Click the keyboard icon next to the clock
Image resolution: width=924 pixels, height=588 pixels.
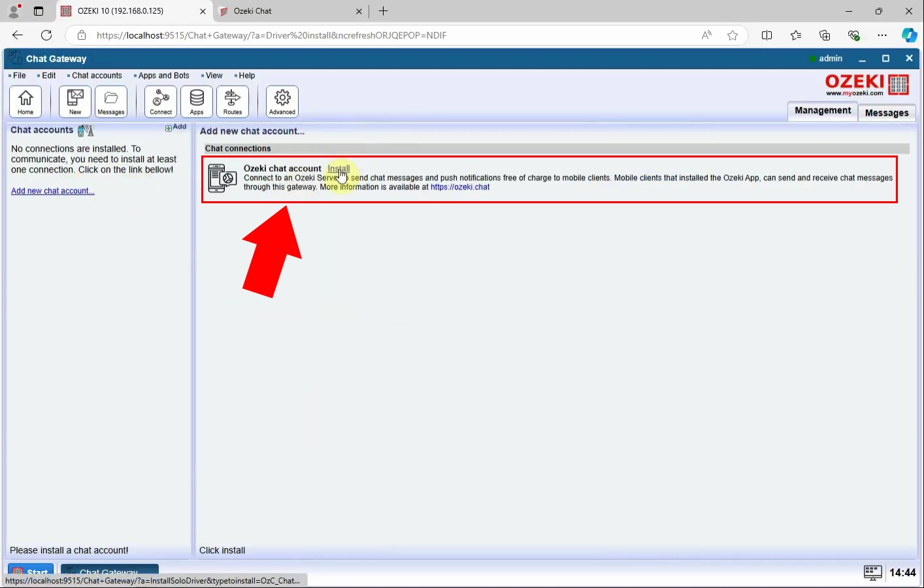(x=873, y=572)
